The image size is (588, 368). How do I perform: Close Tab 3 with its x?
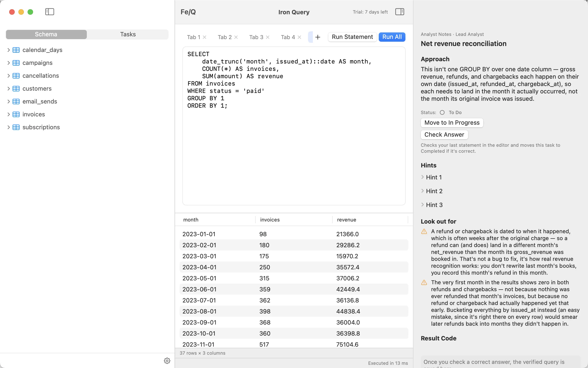click(268, 37)
